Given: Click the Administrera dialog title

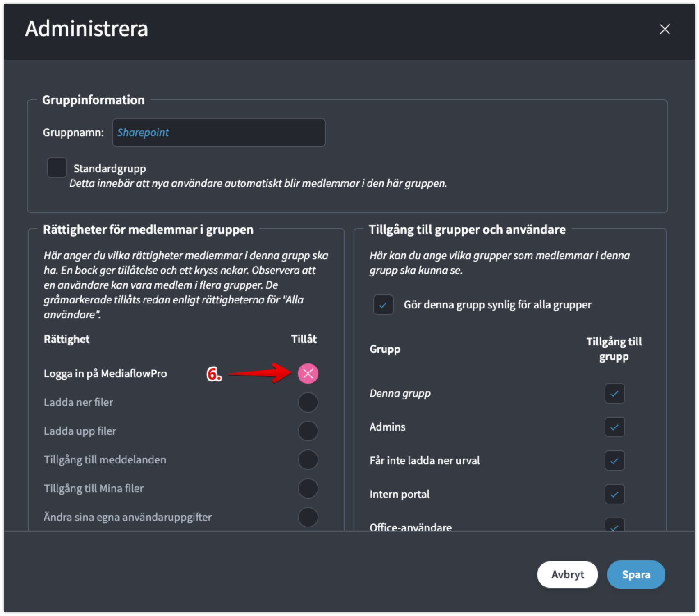Looking at the screenshot, I should click(x=87, y=29).
